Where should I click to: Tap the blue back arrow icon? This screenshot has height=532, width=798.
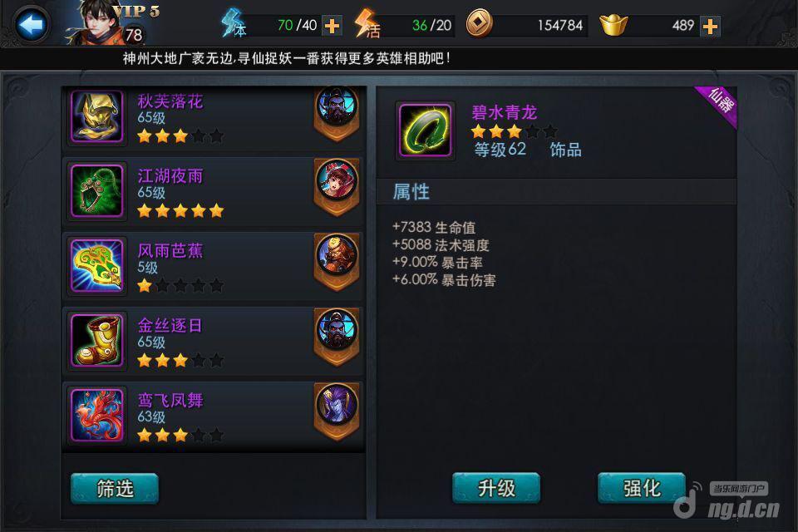pos(32,24)
